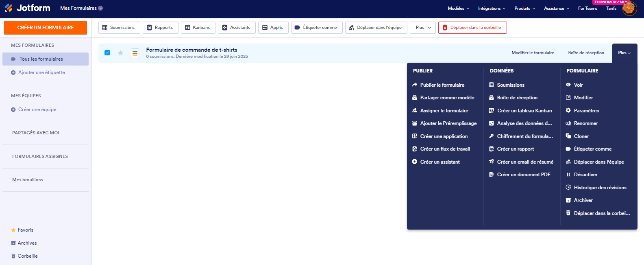Click the rename icon next to Renommer
This screenshot has height=265, width=644.
[568, 123]
